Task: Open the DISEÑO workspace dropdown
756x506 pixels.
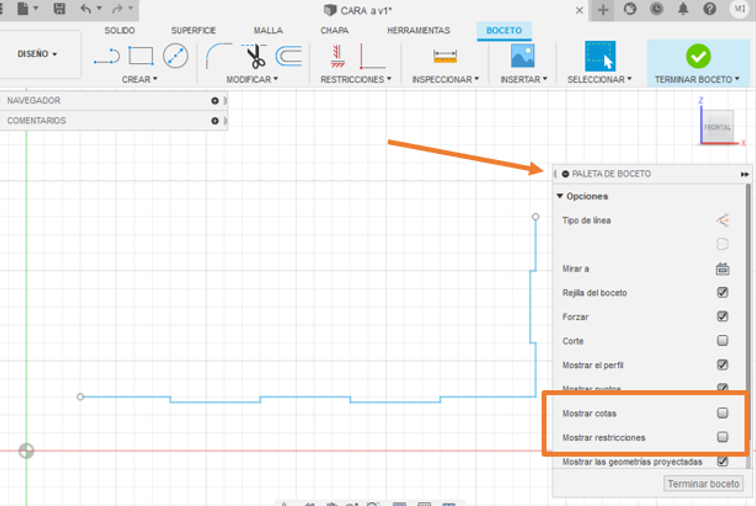Action: click(38, 54)
